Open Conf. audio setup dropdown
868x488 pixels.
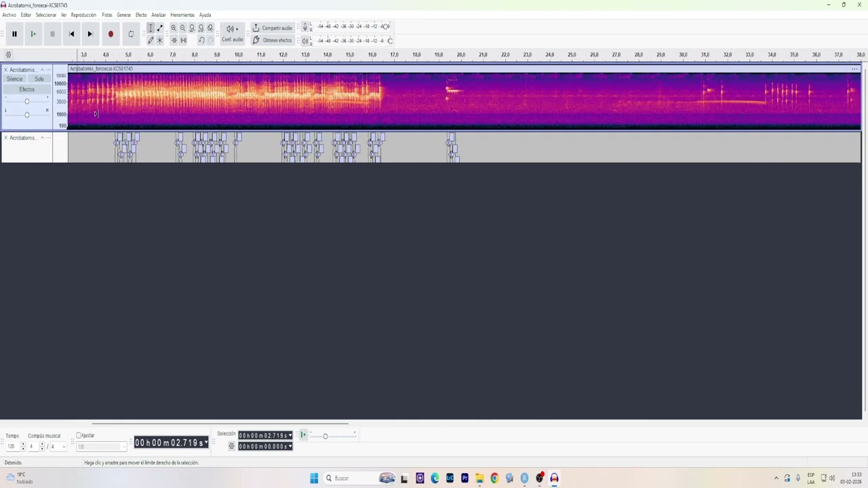[233, 34]
